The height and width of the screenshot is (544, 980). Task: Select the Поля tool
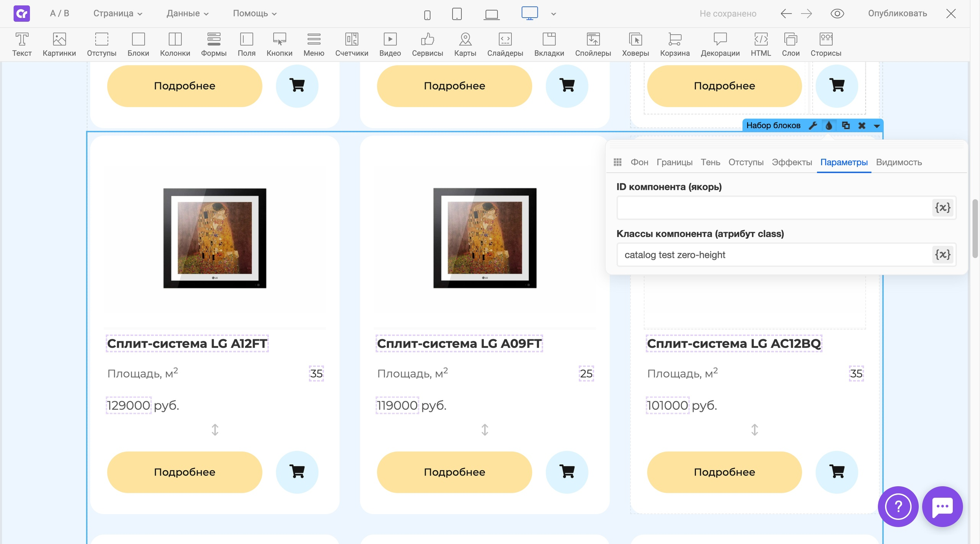pyautogui.click(x=247, y=44)
